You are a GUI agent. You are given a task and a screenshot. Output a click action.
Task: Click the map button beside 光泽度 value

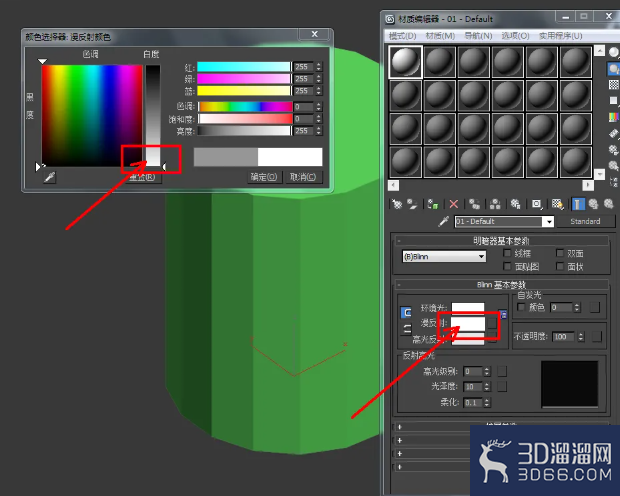502,386
